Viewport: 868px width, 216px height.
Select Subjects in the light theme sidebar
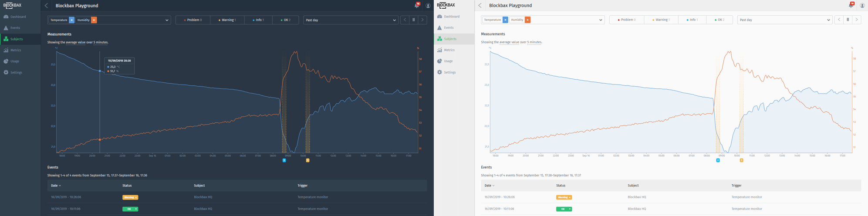[449, 39]
